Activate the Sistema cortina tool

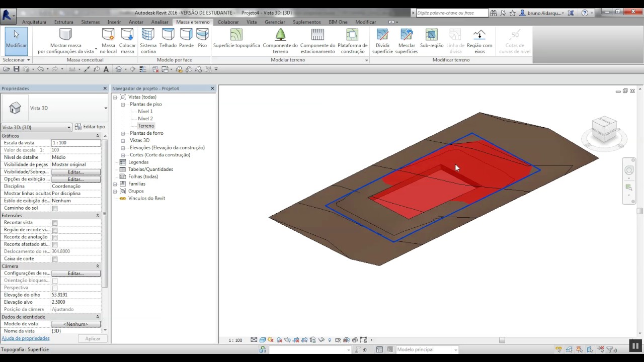click(x=148, y=41)
